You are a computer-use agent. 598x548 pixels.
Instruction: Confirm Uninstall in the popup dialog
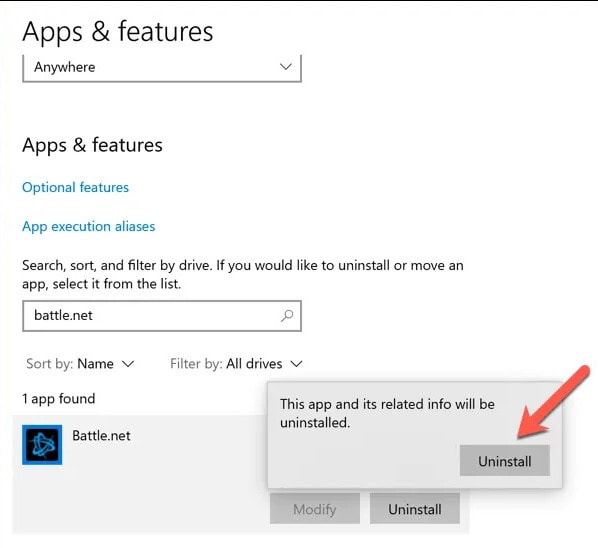(x=505, y=461)
